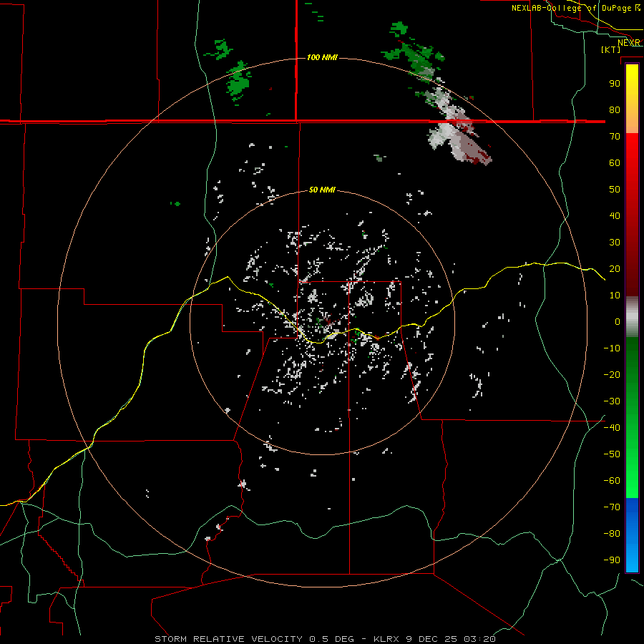Pick the -90 scale value

click(612, 560)
